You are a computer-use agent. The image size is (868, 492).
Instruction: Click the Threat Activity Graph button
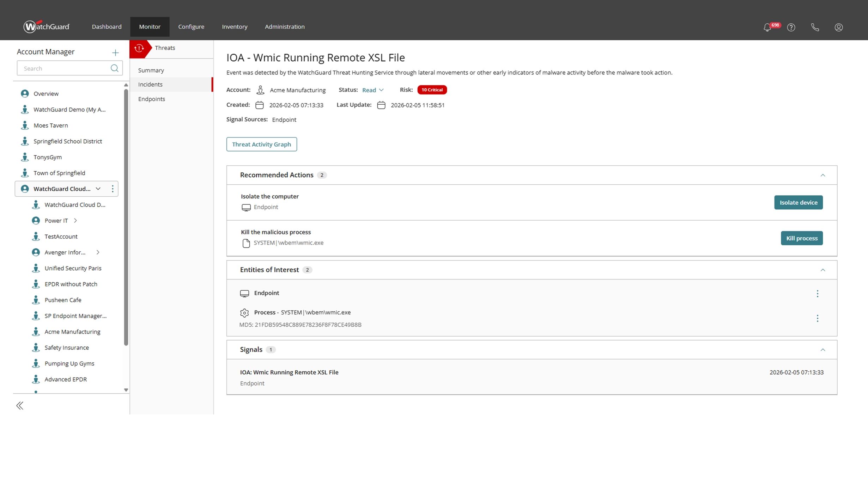261,144
